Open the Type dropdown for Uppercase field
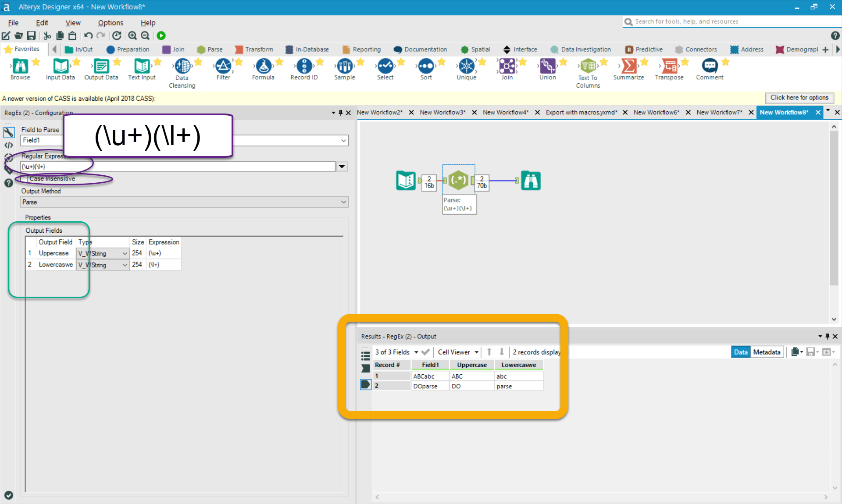Screen dimensions: 842x504 pos(125,253)
